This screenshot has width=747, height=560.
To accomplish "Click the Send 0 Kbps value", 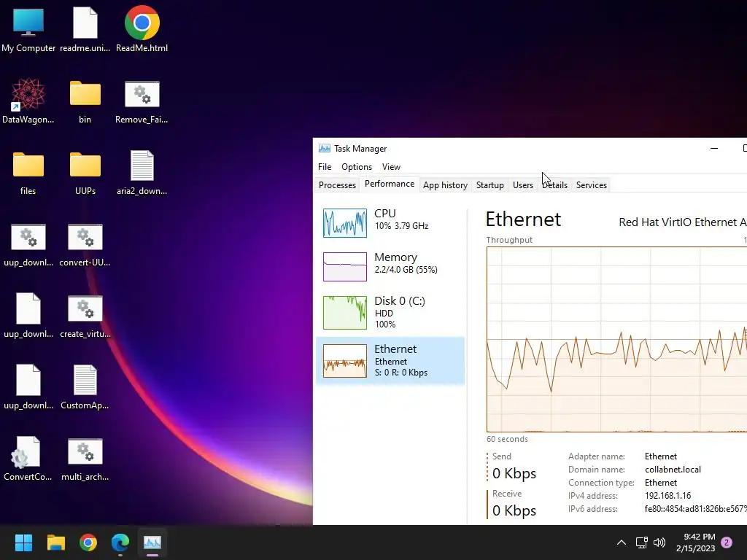I will 514,473.
